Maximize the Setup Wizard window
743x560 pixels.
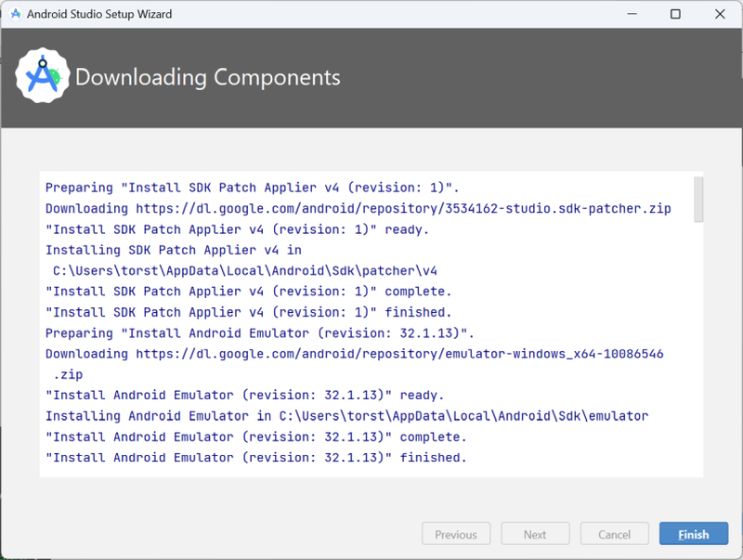(x=675, y=14)
